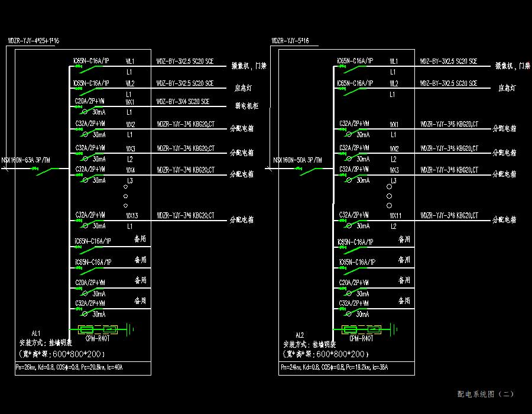Click the "AL1" panel name text
This screenshot has height=414, width=532.
[35, 334]
